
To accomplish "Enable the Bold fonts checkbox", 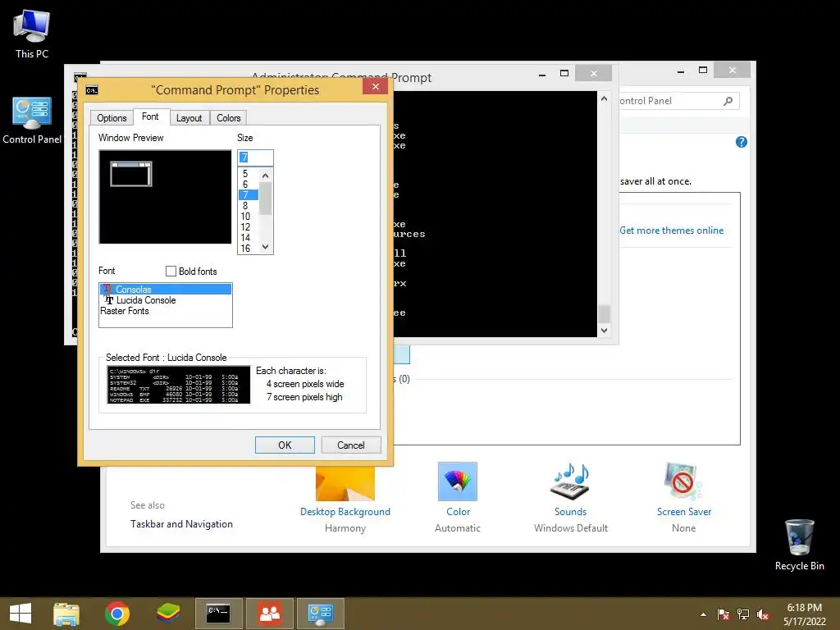I will [171, 271].
